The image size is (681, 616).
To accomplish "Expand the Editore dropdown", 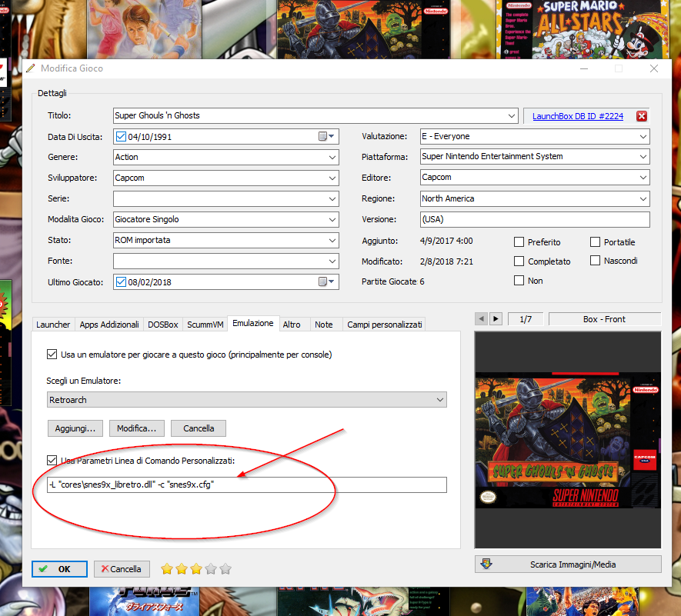I will 643,178.
